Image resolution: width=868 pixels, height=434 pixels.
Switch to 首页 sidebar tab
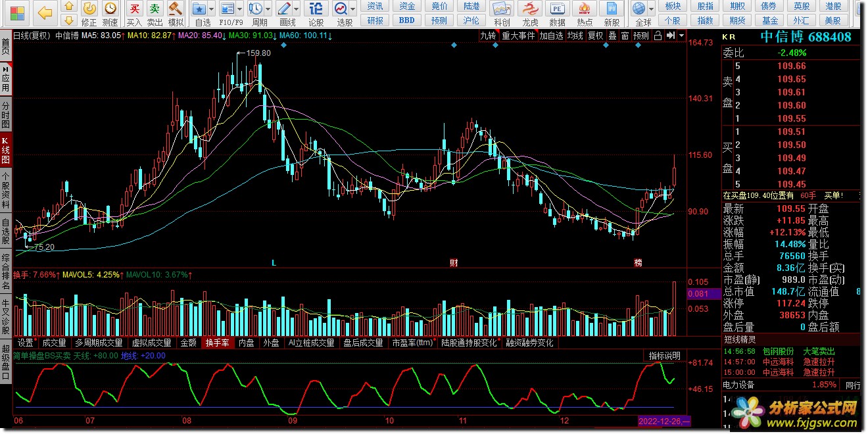tap(5, 47)
